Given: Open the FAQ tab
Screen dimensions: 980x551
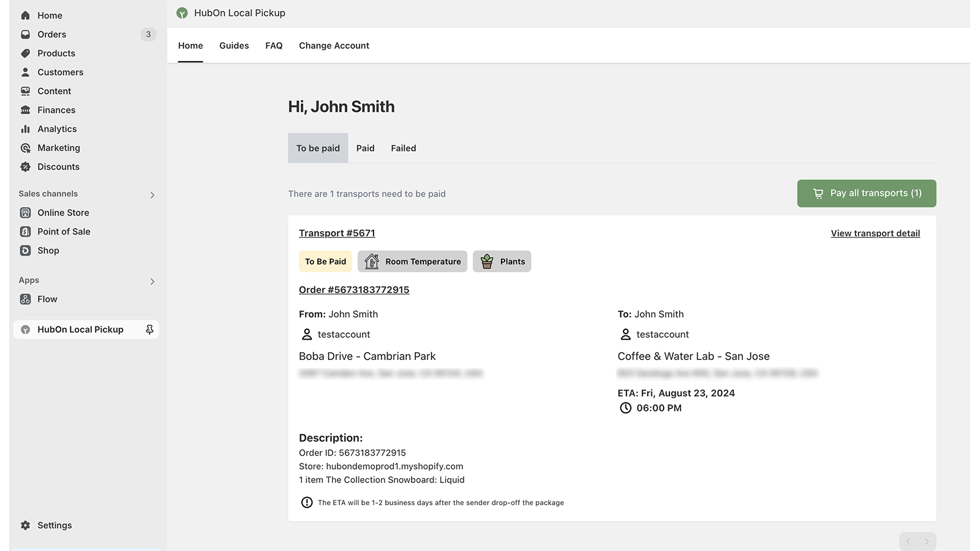Looking at the screenshot, I should tap(274, 46).
